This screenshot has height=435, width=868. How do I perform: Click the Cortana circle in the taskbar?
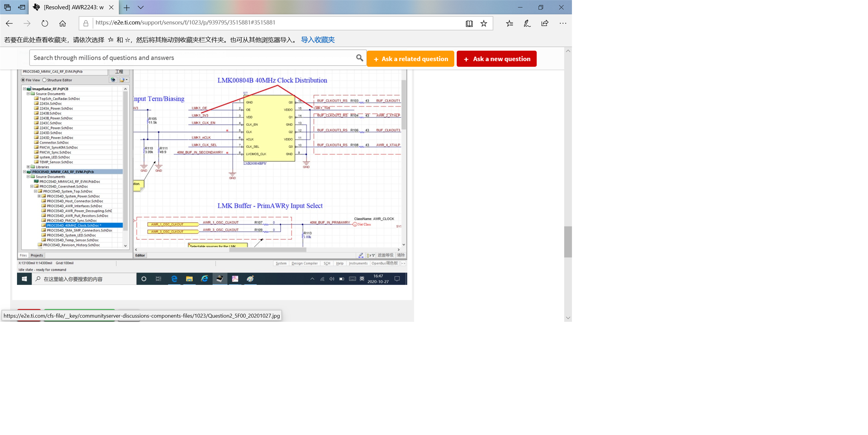[x=144, y=279]
